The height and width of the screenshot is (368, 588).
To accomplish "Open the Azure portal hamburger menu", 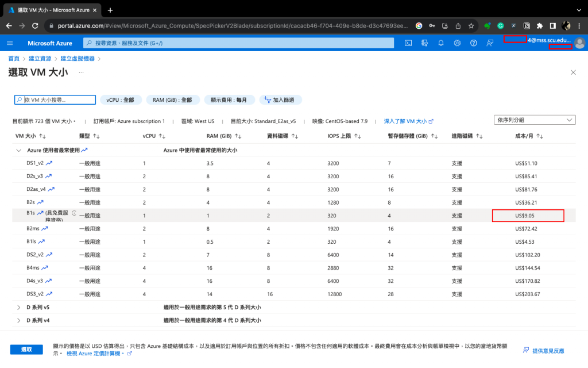I will click(x=10, y=43).
